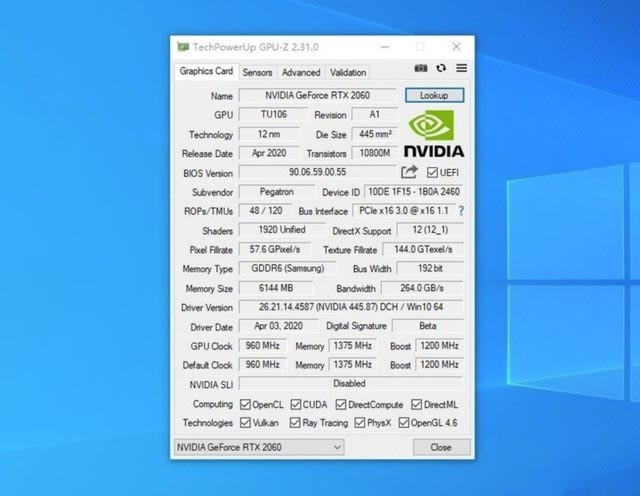Click the Memory Type field GDDR6 (Samsung)
Viewport: 640px width, 496px height.
tap(288, 268)
